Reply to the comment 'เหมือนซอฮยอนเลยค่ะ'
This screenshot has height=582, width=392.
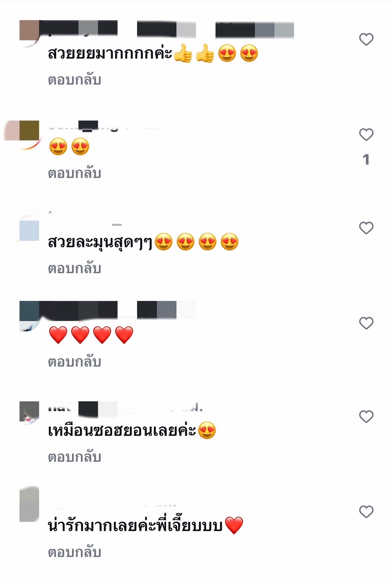click(75, 457)
